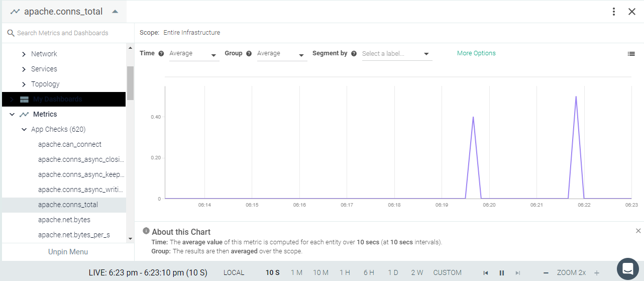Viewport: 644px width, 281px height.
Task: Step forward to next time interval
Action: [x=517, y=273]
